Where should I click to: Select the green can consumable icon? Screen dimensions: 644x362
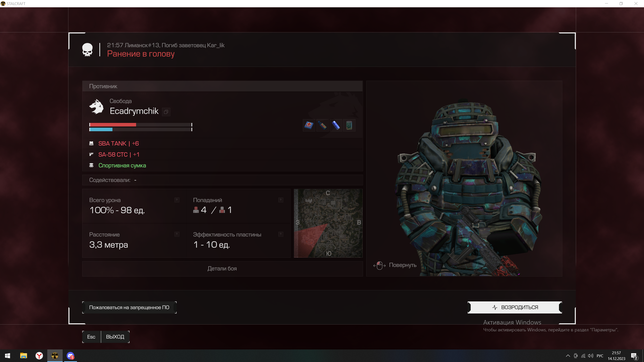(349, 125)
